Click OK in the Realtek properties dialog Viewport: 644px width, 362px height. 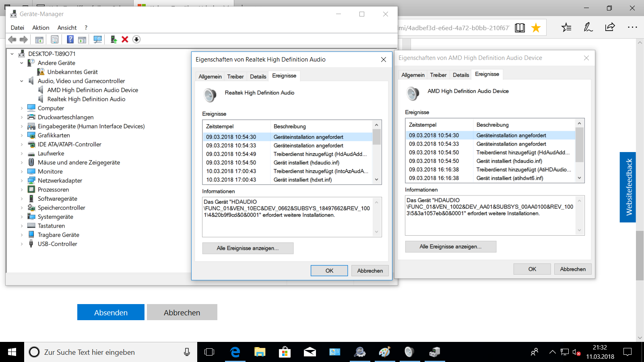coord(329,271)
